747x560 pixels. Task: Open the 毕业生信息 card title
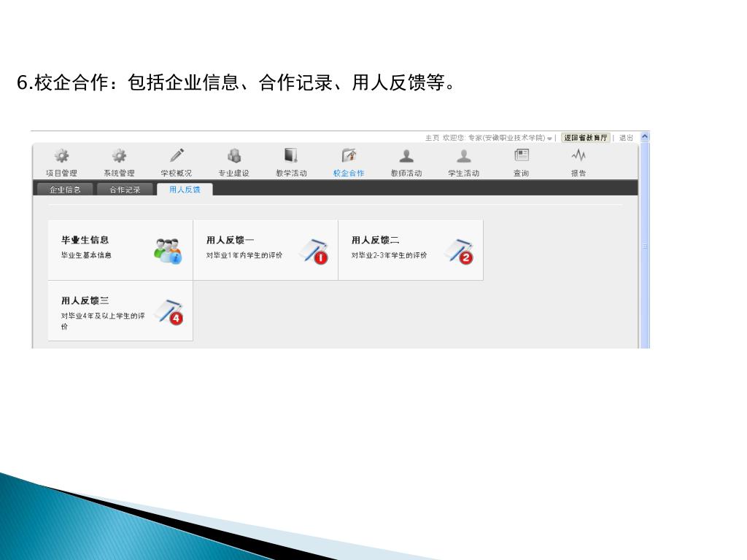click(x=85, y=240)
